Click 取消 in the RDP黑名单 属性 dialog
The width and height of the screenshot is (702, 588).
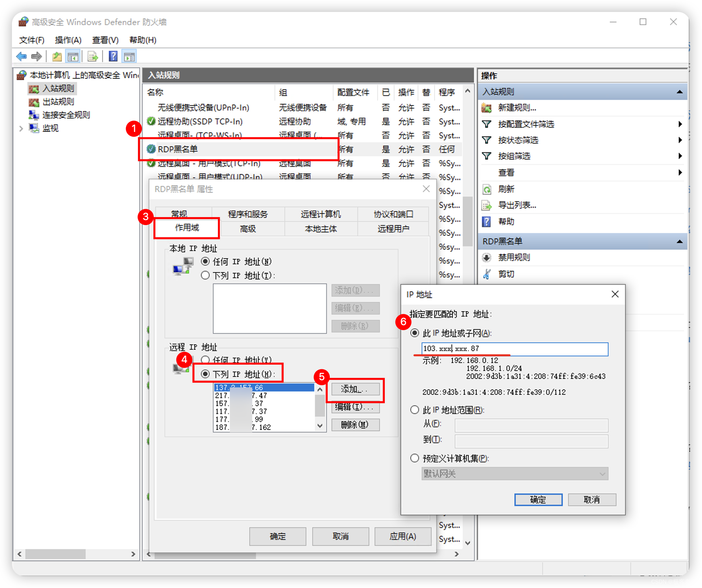341,537
